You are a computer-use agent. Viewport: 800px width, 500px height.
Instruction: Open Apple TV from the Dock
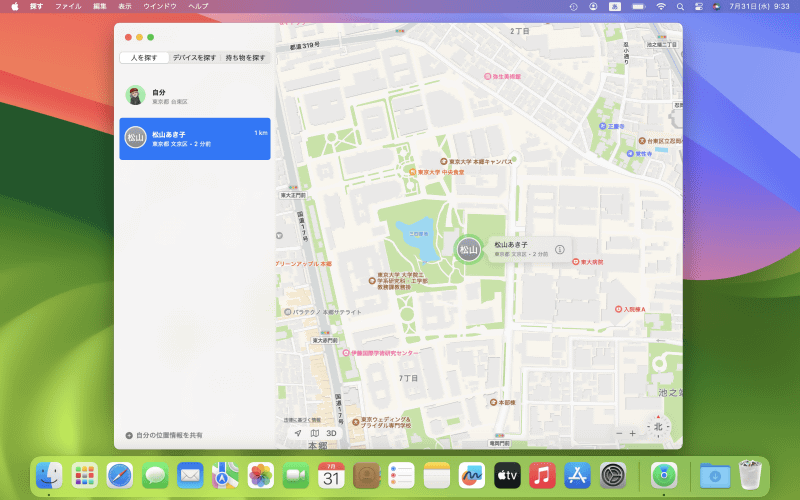pyautogui.click(x=507, y=476)
